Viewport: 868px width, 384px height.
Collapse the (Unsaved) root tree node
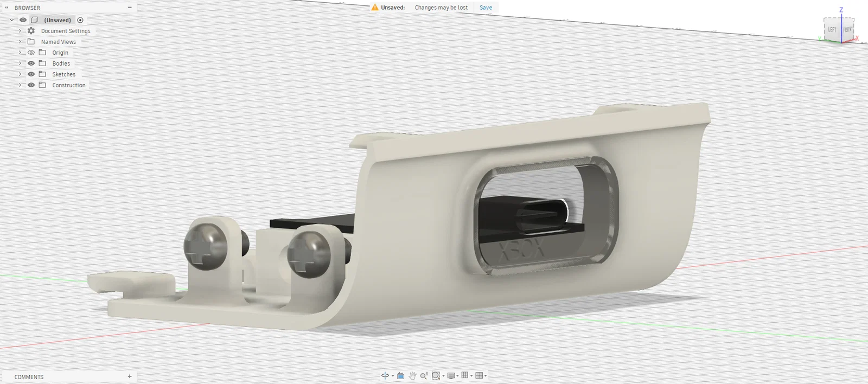(x=11, y=20)
